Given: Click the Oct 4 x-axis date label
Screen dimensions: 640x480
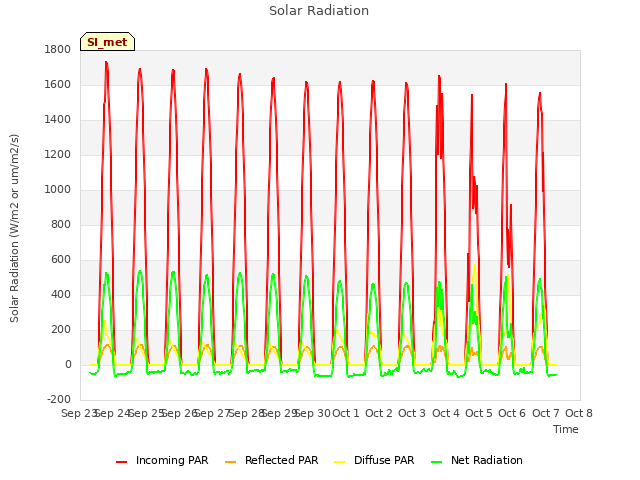Looking at the screenshot, I should coord(446,413).
